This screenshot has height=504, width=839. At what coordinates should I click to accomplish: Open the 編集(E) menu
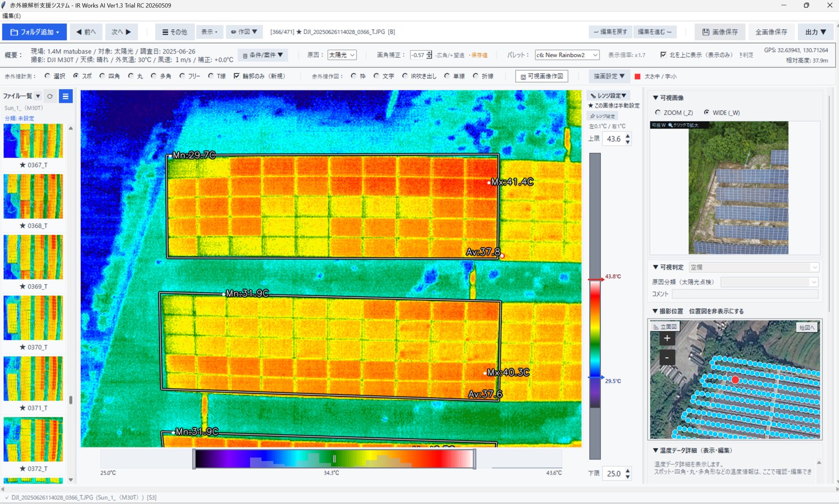click(x=12, y=16)
